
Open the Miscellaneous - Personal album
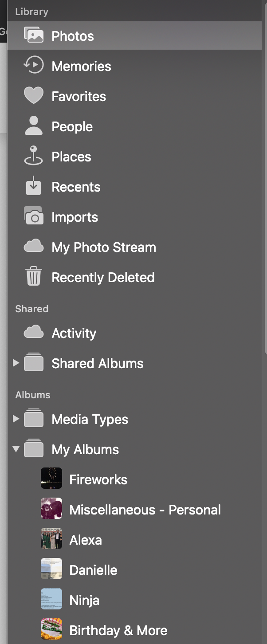click(x=145, y=510)
